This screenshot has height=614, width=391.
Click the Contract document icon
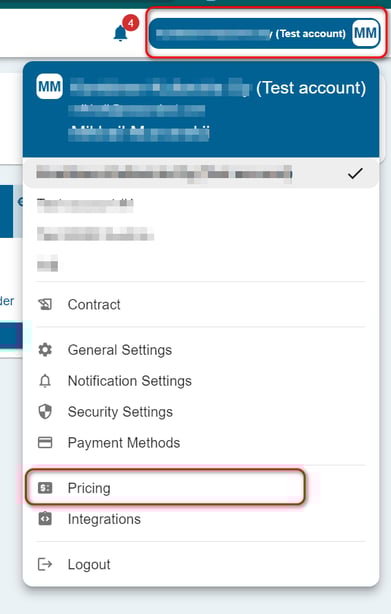point(45,304)
